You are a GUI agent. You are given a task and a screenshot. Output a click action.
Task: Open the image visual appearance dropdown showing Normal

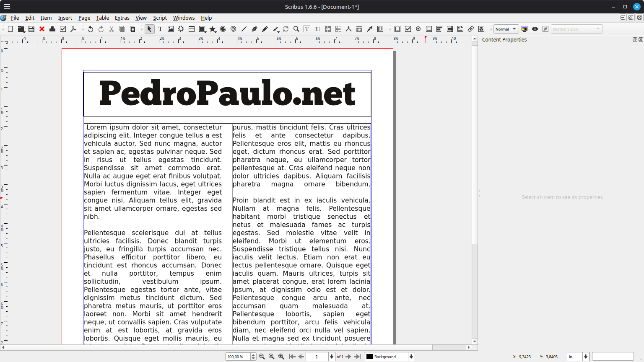(x=506, y=29)
